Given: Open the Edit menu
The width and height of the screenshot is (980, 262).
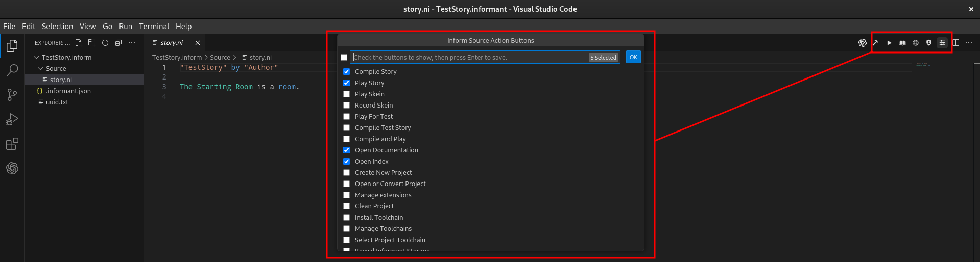Looking at the screenshot, I should [x=29, y=27].
